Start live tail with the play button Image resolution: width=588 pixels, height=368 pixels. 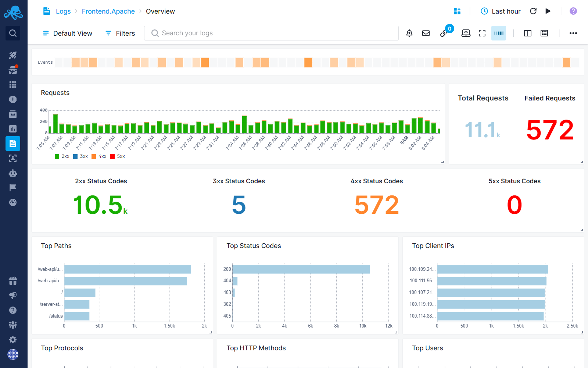548,11
